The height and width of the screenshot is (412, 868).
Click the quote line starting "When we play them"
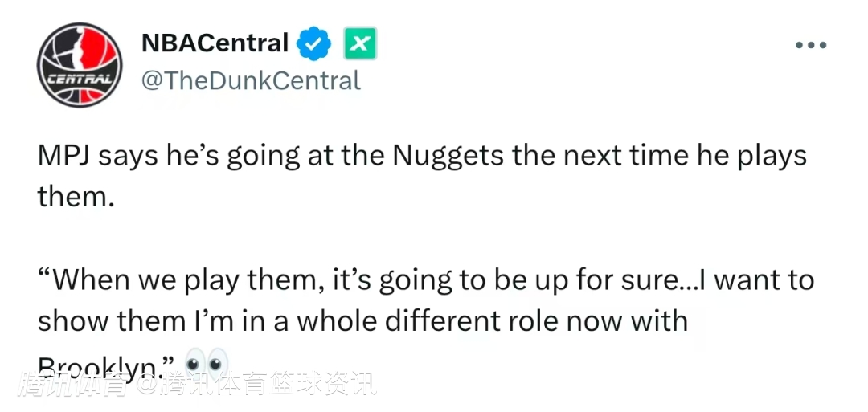pyautogui.click(x=426, y=281)
